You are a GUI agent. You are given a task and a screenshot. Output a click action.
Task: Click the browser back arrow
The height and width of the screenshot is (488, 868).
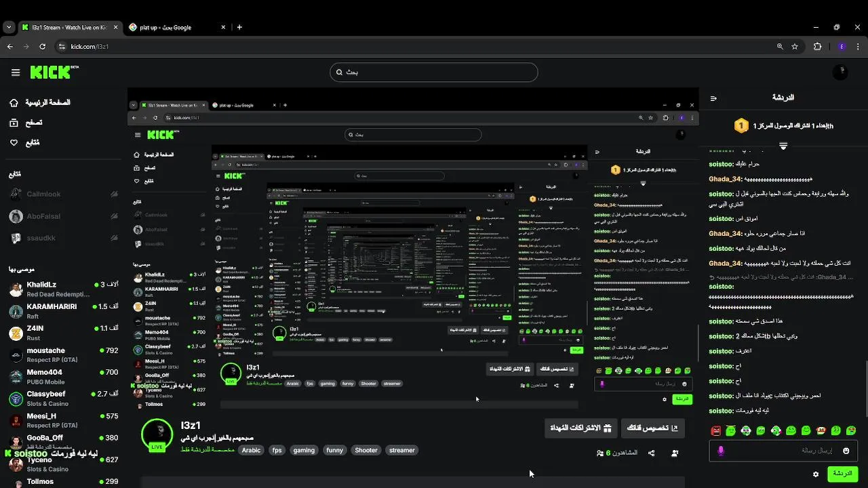9,47
